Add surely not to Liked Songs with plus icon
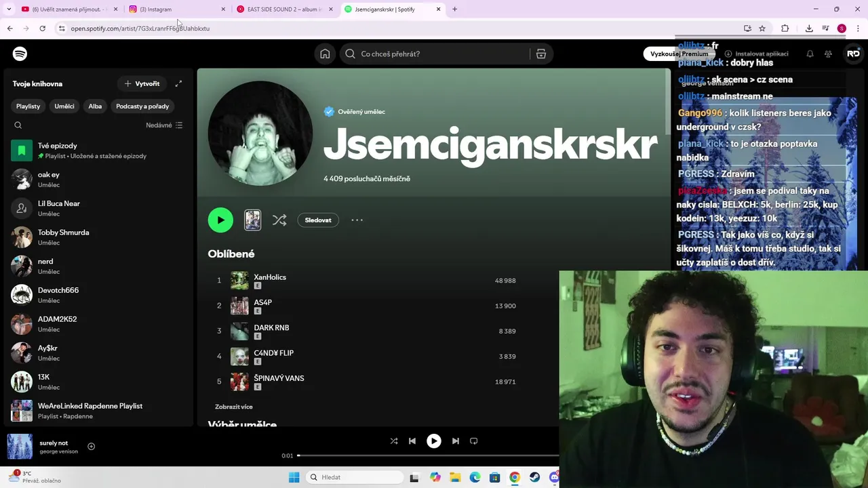Viewport: 868px width, 488px height. (91, 446)
